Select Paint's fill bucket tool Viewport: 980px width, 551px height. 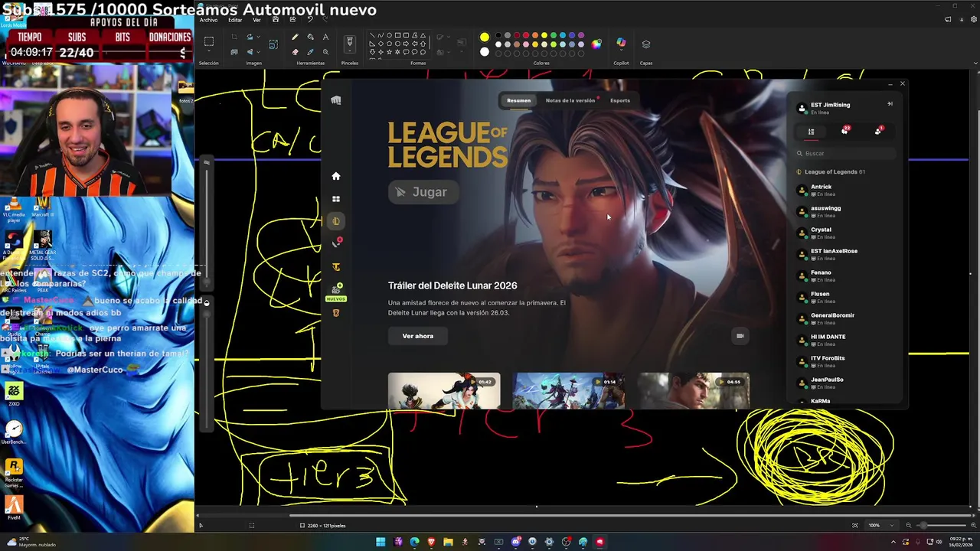(310, 37)
